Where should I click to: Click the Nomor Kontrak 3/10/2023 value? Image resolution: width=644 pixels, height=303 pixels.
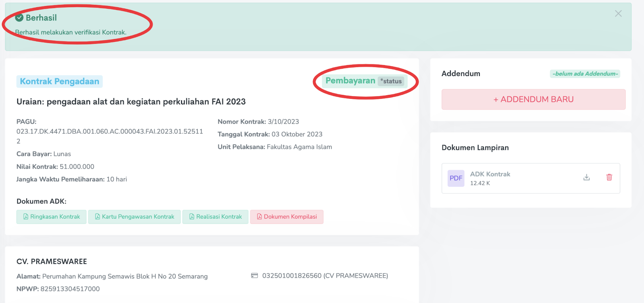283,122
